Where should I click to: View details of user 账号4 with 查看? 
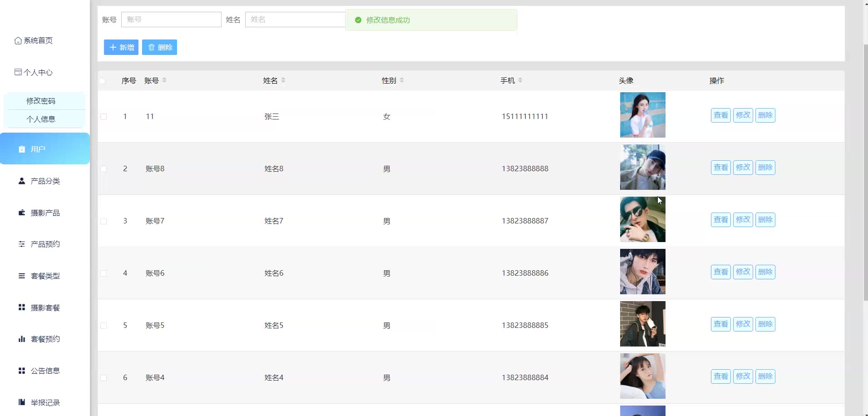pos(721,376)
